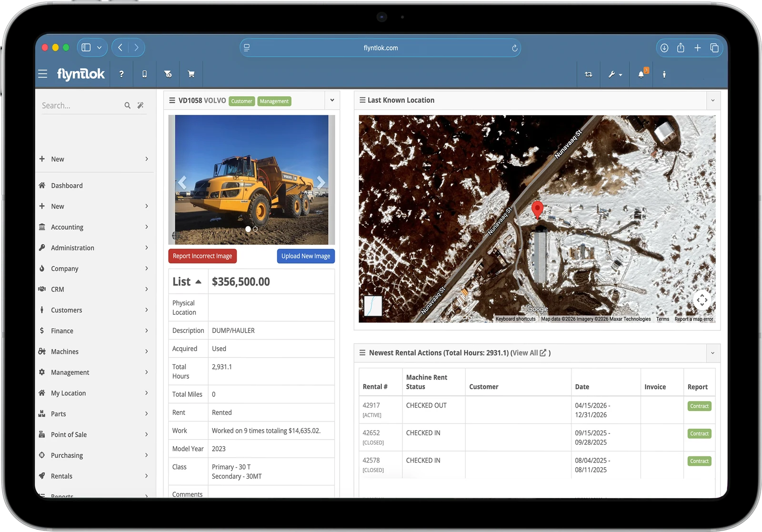Click the filter icon in header toolbar

(x=168, y=74)
